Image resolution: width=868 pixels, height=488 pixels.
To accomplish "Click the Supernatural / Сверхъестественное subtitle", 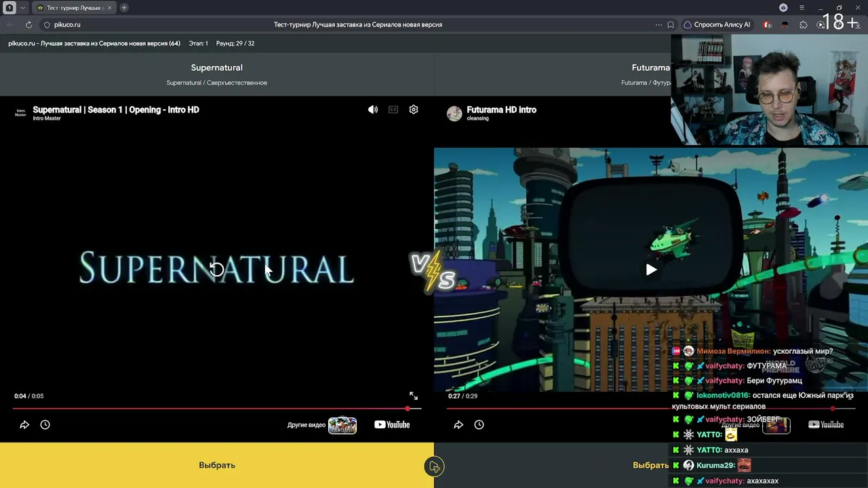I will [x=217, y=83].
